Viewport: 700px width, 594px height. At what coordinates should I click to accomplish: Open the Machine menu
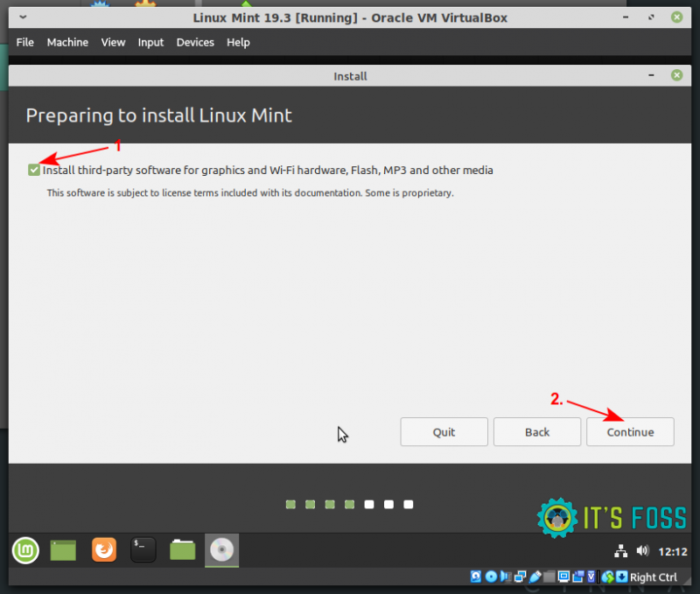click(x=67, y=42)
